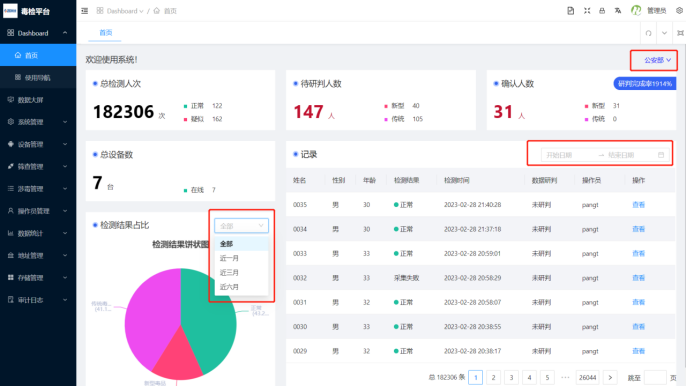Go to pagination page 4
This screenshot has width=686, height=386.
pos(529,377)
